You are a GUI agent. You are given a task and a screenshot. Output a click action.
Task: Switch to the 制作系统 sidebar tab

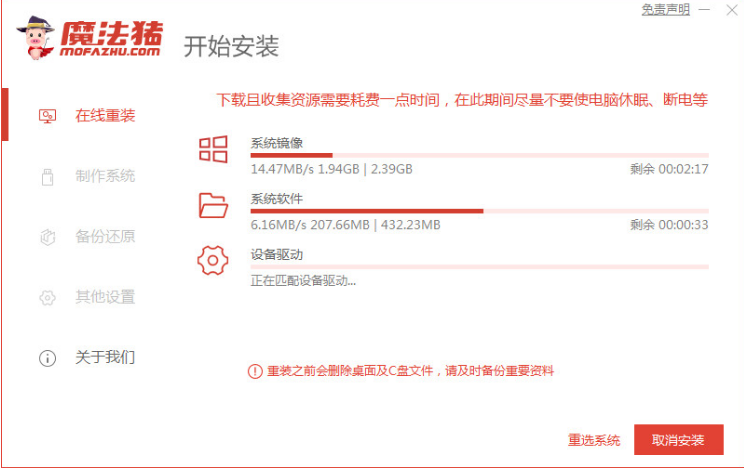104,176
